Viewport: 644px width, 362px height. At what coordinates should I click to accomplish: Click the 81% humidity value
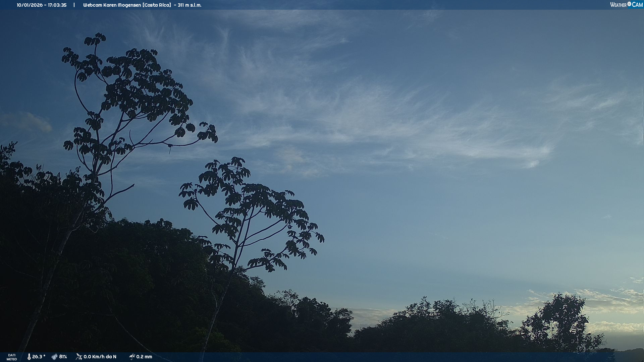pyautogui.click(x=63, y=357)
